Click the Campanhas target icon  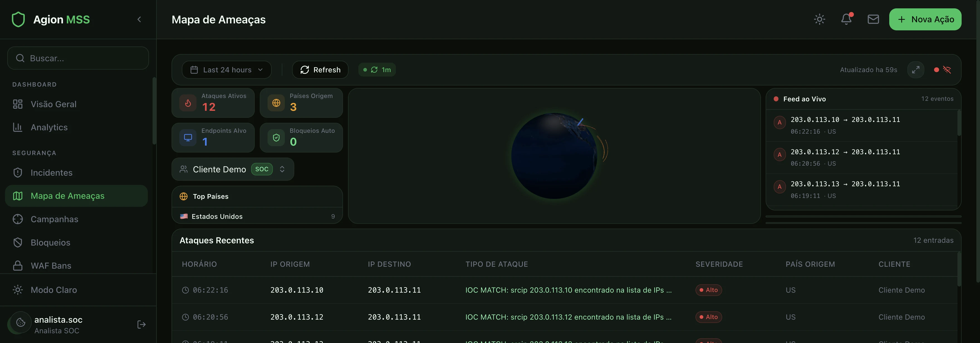18,219
